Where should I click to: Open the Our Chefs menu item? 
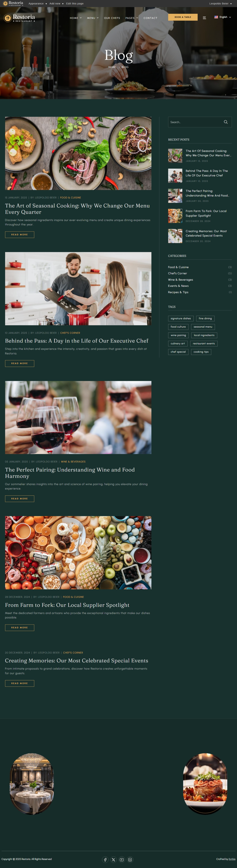click(112, 18)
